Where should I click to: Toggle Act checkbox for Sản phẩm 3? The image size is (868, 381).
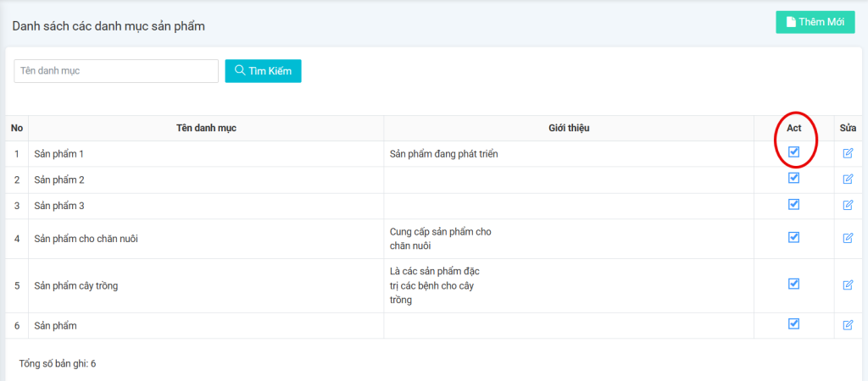(794, 204)
